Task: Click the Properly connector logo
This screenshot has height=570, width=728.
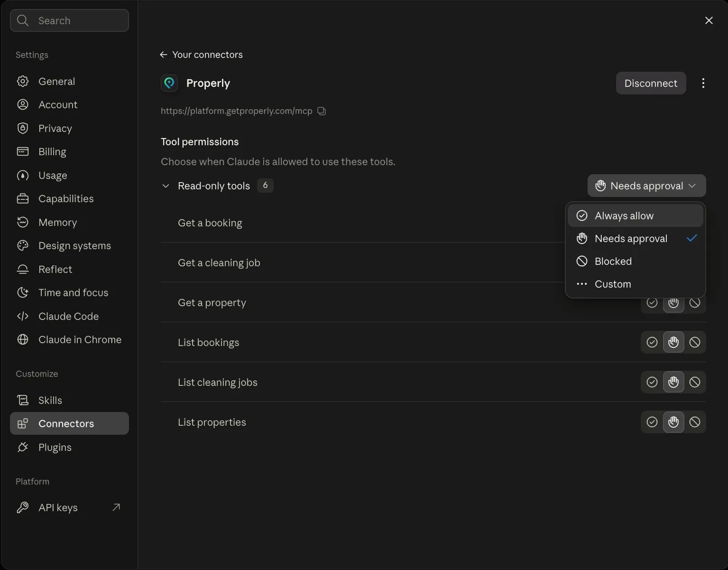Action: (x=169, y=83)
